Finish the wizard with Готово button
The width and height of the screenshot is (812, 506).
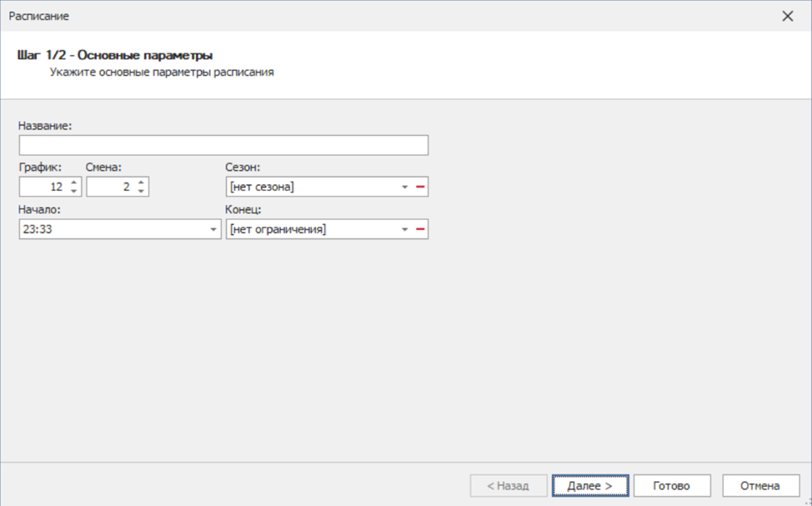point(672,485)
